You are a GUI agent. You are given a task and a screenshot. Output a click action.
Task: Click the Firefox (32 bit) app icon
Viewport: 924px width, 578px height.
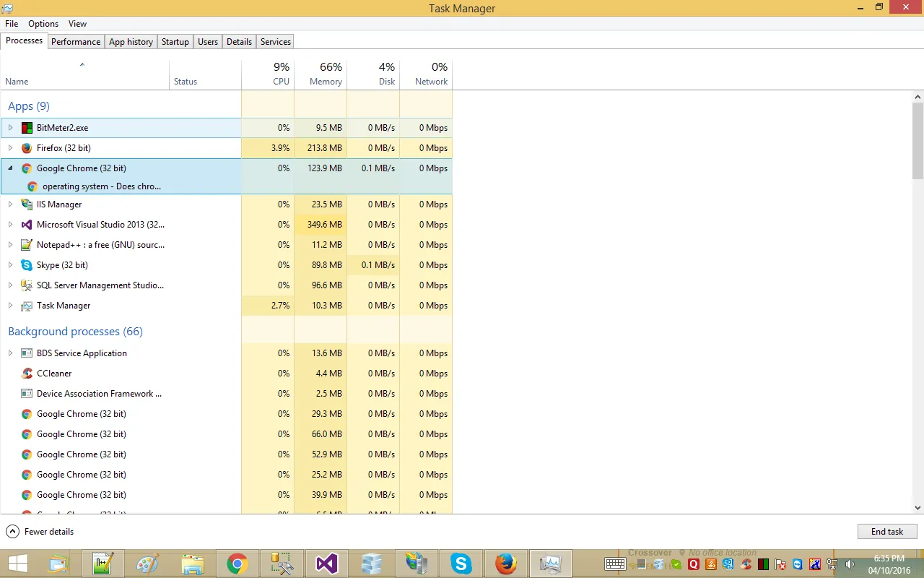(x=27, y=148)
